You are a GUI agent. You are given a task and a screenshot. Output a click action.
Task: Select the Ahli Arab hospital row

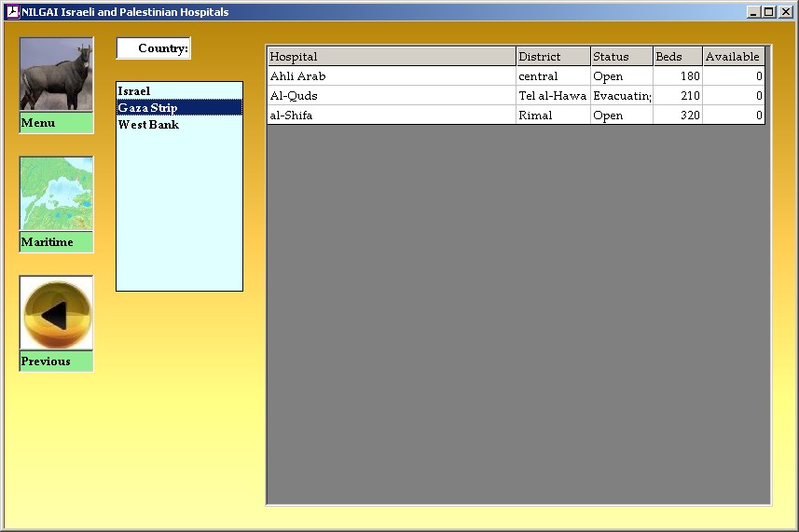(x=391, y=76)
